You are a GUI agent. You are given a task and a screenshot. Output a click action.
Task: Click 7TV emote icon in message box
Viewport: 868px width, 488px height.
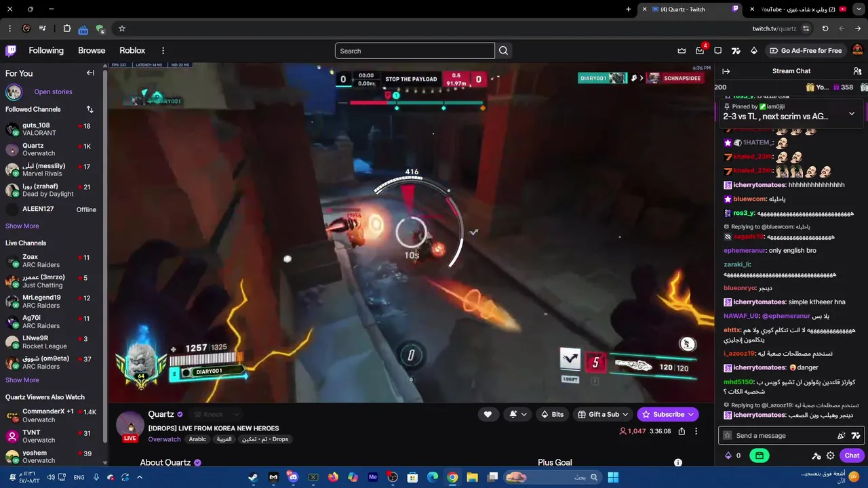(x=856, y=436)
